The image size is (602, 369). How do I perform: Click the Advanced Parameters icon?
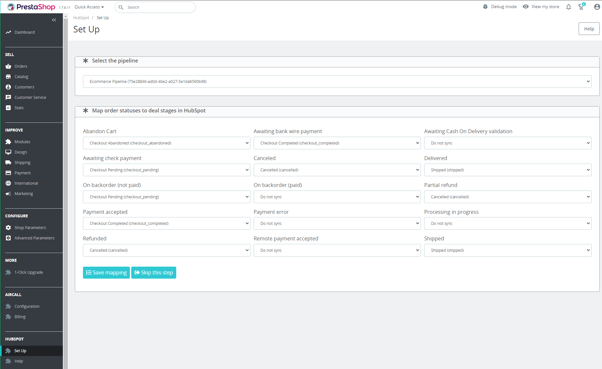tap(8, 238)
